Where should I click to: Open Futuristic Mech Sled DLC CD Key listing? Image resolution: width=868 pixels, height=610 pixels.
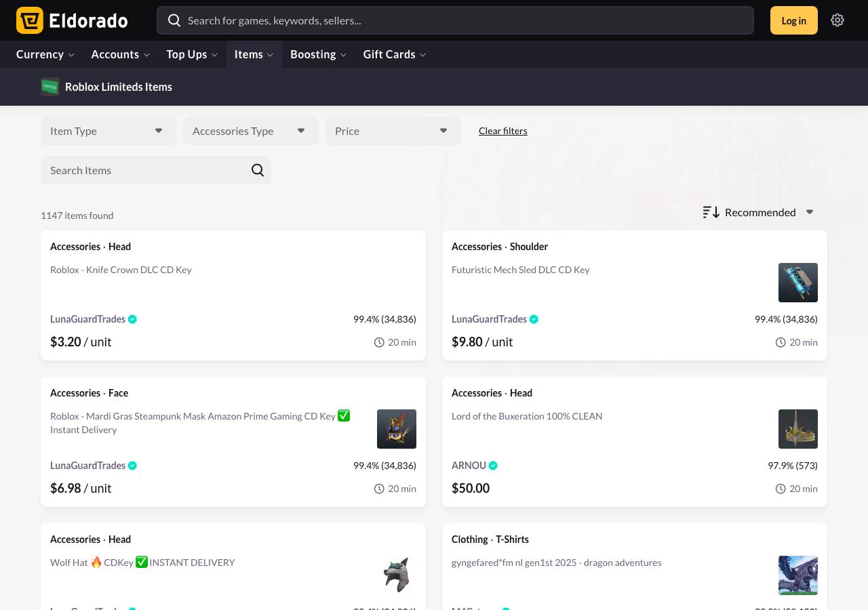coord(521,270)
